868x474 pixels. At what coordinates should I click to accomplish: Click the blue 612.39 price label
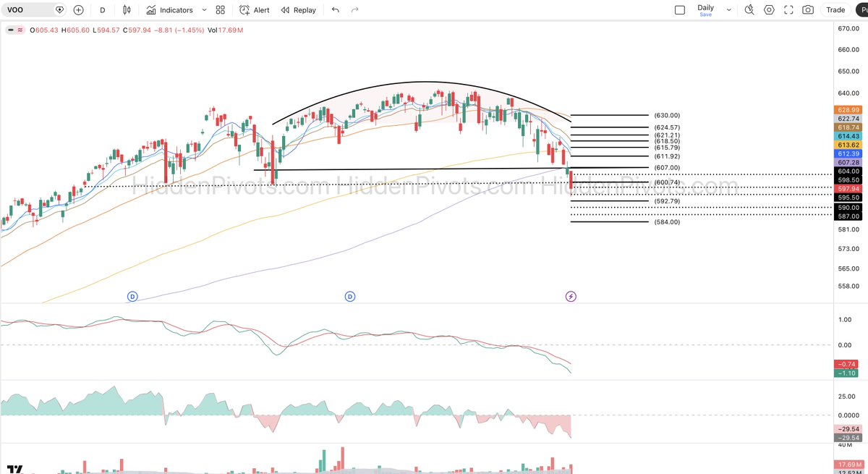point(848,153)
